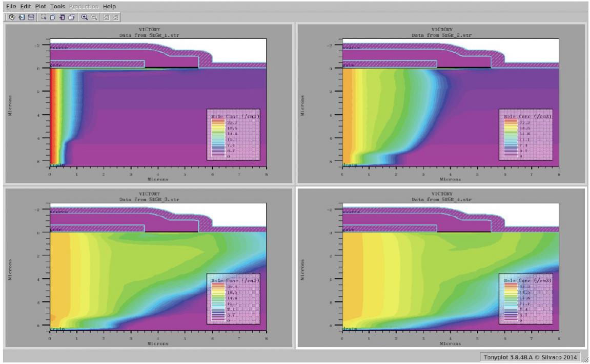The image size is (590, 364).
Task: Select the SEGR_2.str plot
Action: tap(441, 104)
